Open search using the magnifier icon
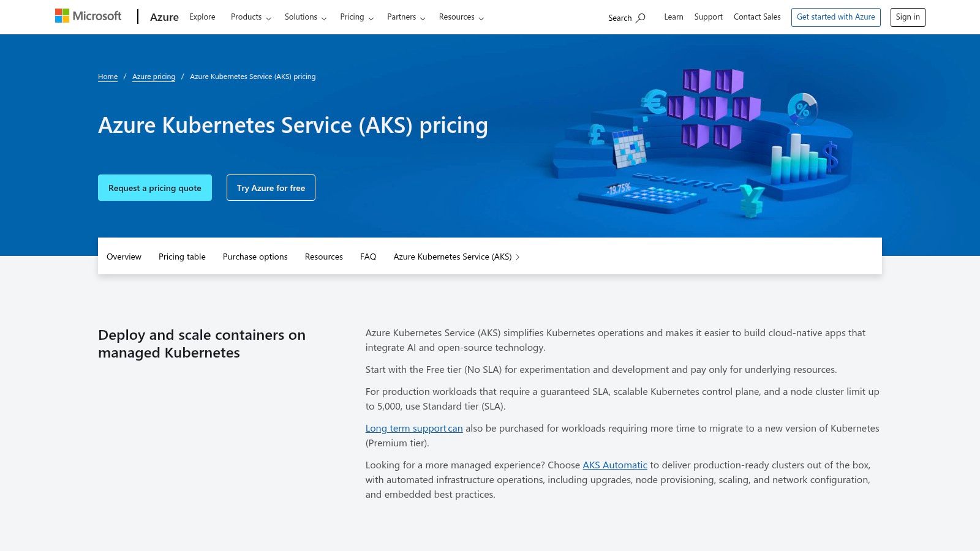 point(640,18)
